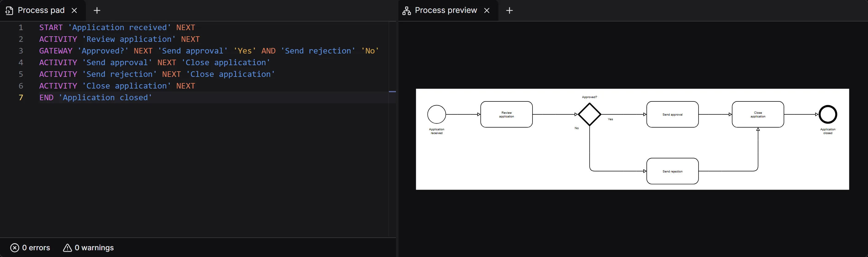Viewport: 868px width, 257px height.
Task: Click the 'Yes' flow label in diagram
Action: 610,119
